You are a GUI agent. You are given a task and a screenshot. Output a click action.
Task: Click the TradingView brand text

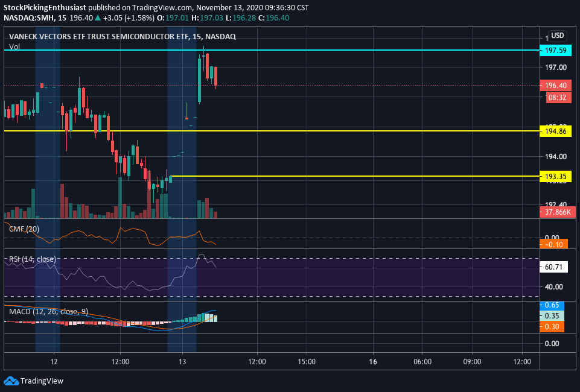point(42,381)
